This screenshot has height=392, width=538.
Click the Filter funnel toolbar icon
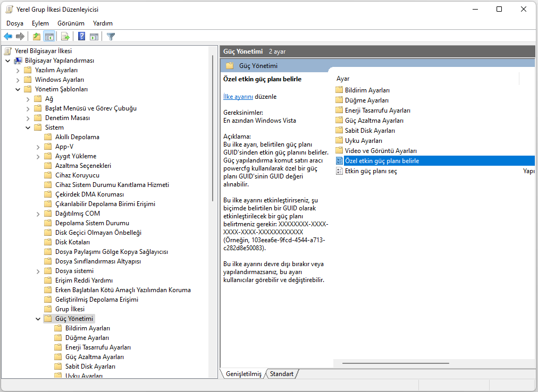111,36
